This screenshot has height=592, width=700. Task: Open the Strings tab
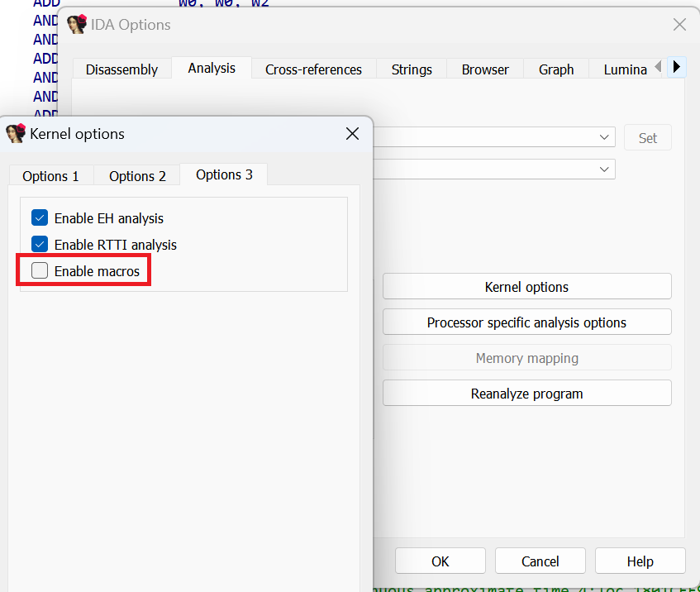point(412,69)
